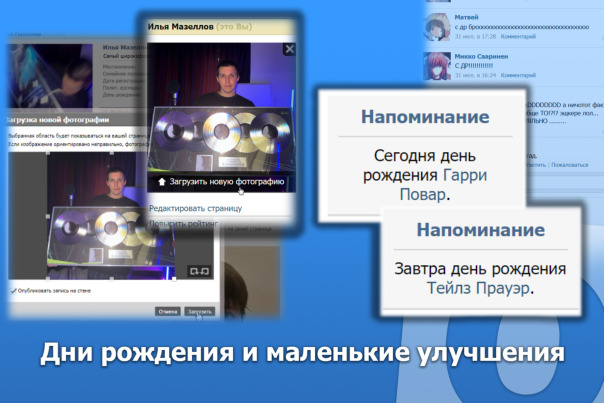Rotate photo counterclockwise with the left rotate icon
Image resolution: width=604 pixels, height=403 pixels.
tap(194, 272)
